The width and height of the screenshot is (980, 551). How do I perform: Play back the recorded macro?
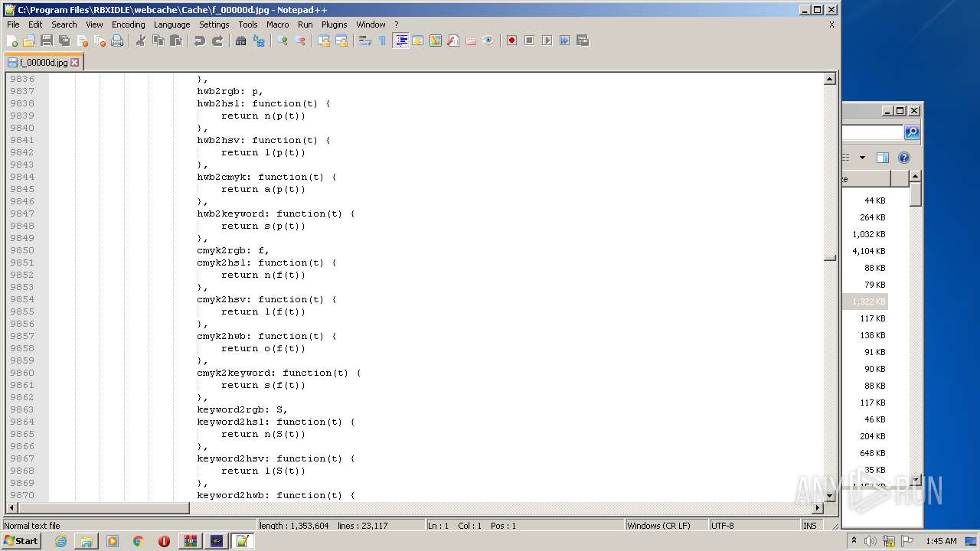[x=547, y=41]
